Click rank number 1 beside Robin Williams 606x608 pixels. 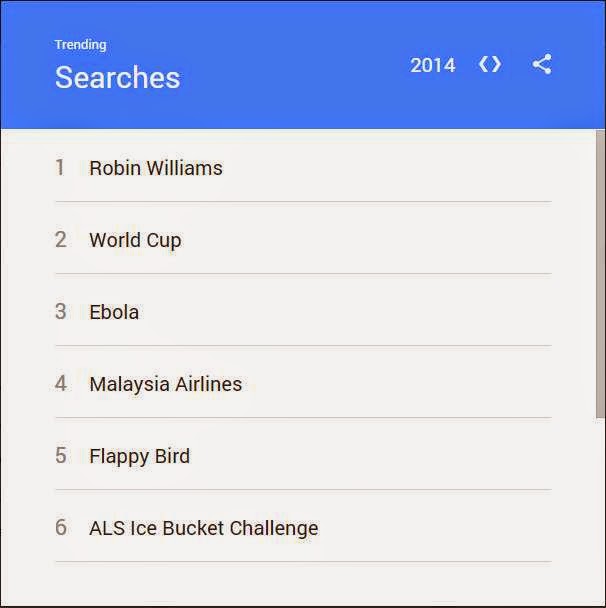pos(60,168)
